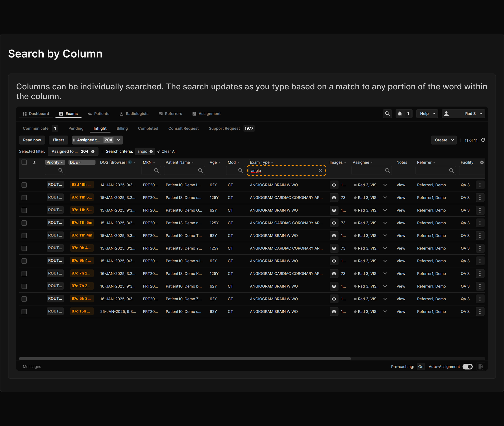This screenshot has width=504, height=426.
Task: Open the global search magnifier icon
Action: tap(387, 114)
